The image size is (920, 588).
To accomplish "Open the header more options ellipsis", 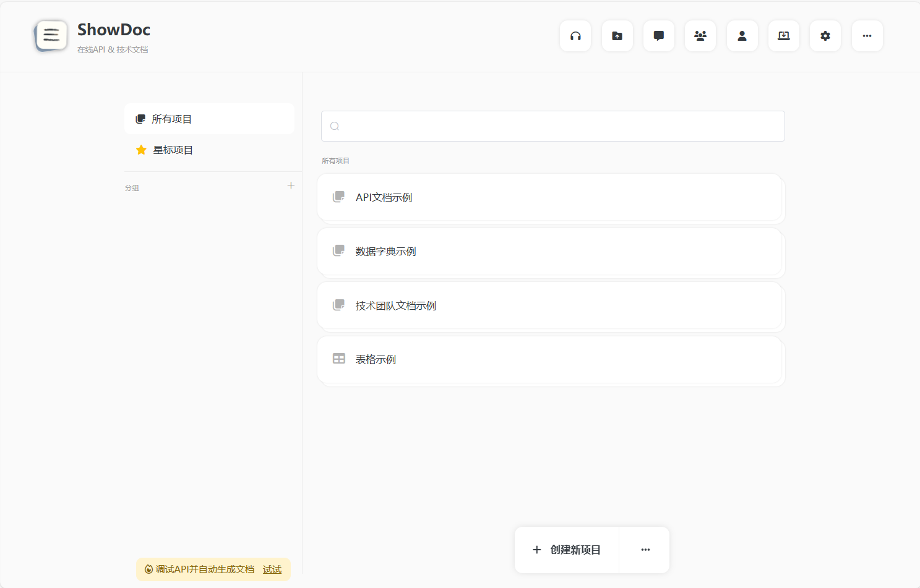I will 867,36.
